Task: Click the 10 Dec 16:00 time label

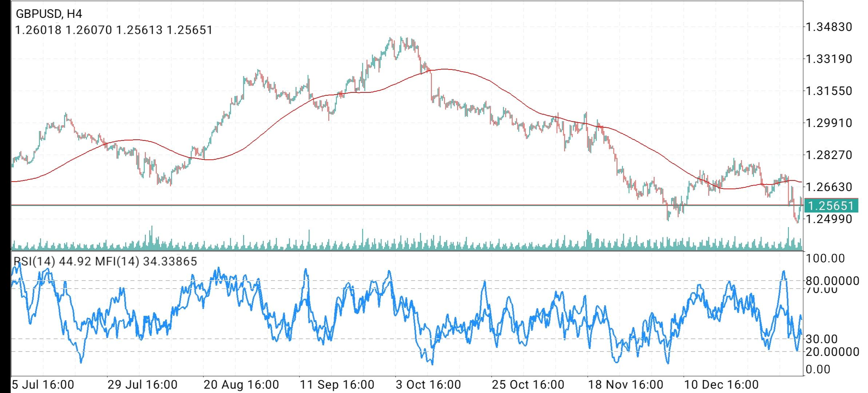Action: point(721,384)
